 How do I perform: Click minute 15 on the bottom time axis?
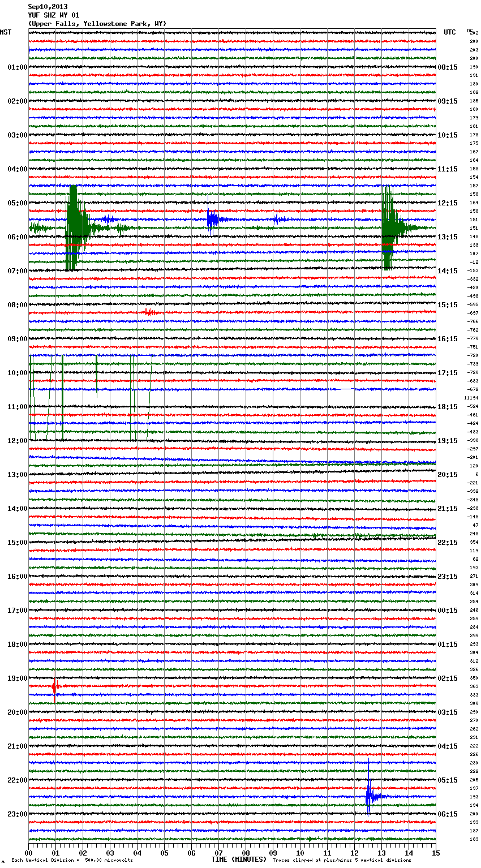point(436,853)
